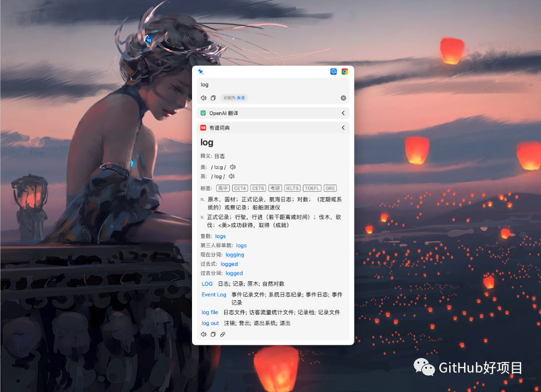The height and width of the screenshot is (392, 541).
Task: Play audio of the Youdao result
Action: tap(204, 334)
